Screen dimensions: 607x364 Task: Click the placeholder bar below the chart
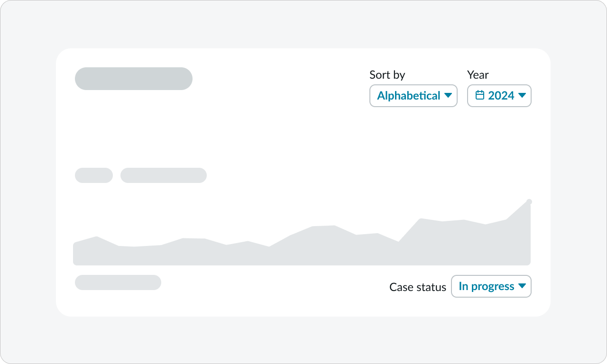(x=118, y=282)
